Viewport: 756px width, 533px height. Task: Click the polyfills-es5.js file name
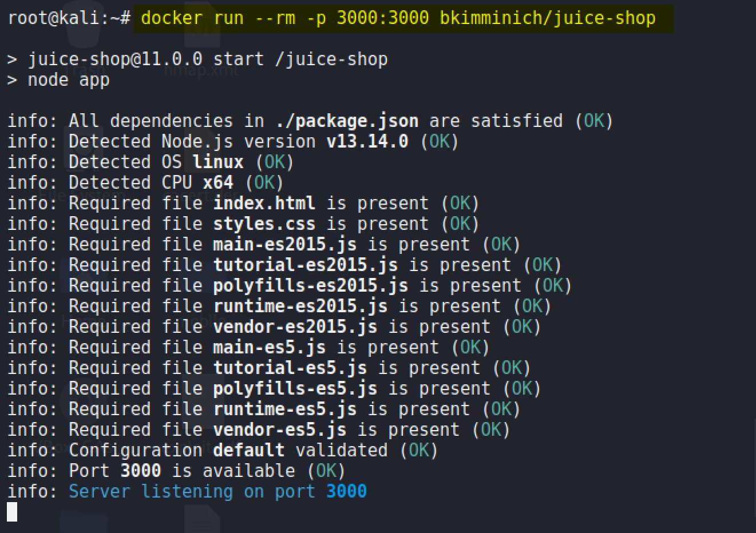(295, 389)
